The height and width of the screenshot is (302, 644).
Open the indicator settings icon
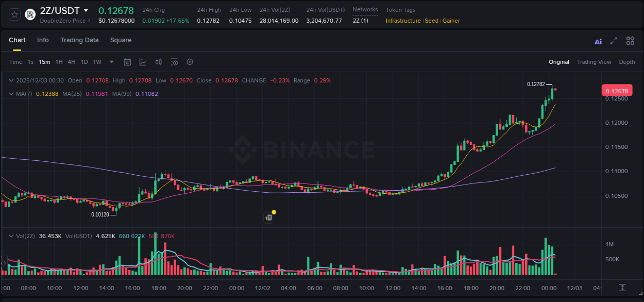click(174, 62)
